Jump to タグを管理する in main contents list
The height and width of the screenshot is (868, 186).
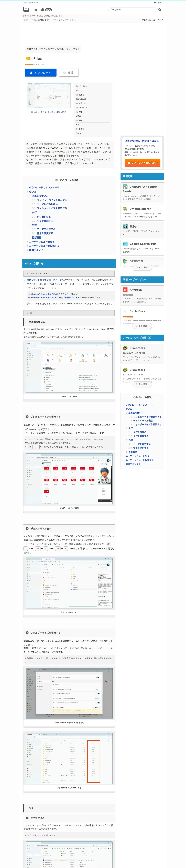click(45, 221)
